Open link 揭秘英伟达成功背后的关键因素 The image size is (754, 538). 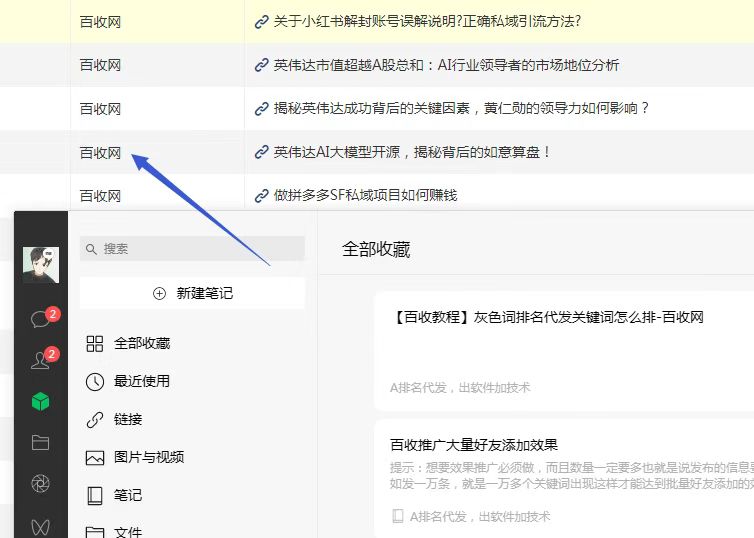point(461,108)
